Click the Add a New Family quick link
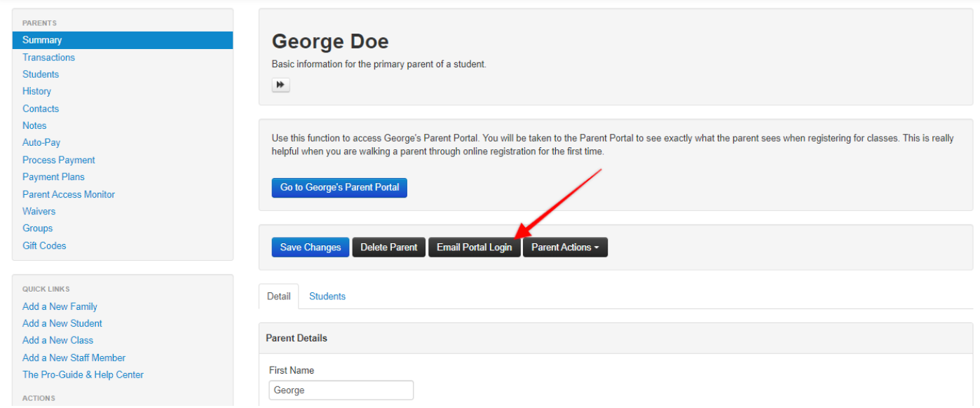 coord(60,306)
